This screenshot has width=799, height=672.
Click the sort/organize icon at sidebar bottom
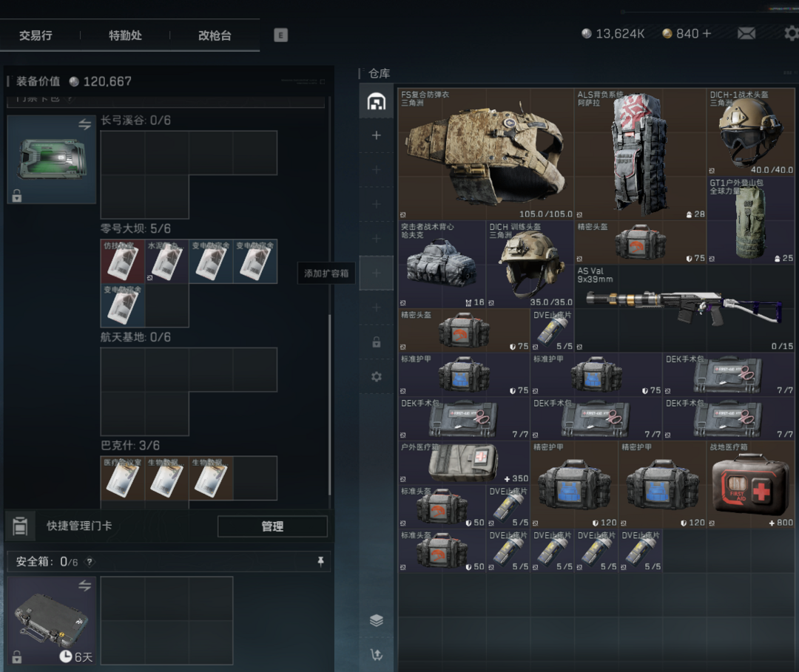click(376, 654)
